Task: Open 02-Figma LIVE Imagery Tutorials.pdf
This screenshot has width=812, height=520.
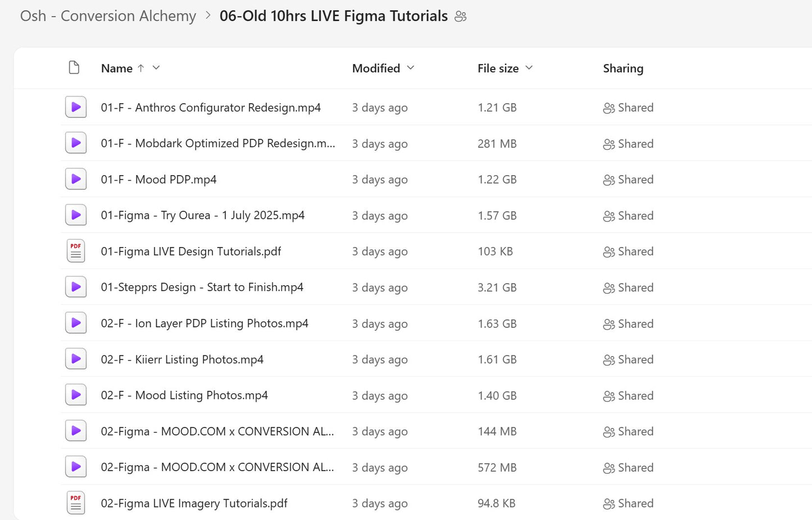Action: pyautogui.click(x=194, y=503)
